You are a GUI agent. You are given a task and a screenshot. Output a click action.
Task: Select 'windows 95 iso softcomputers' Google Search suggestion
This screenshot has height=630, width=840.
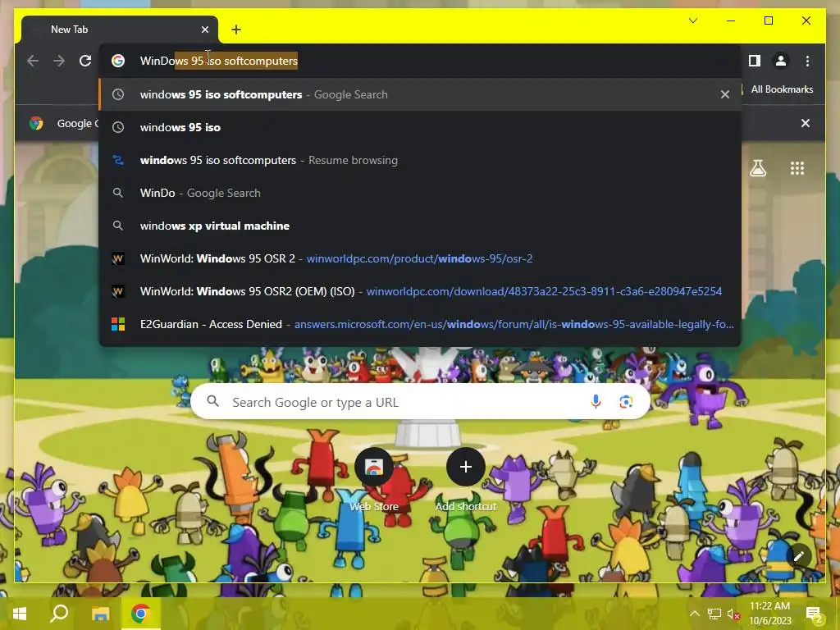421,94
